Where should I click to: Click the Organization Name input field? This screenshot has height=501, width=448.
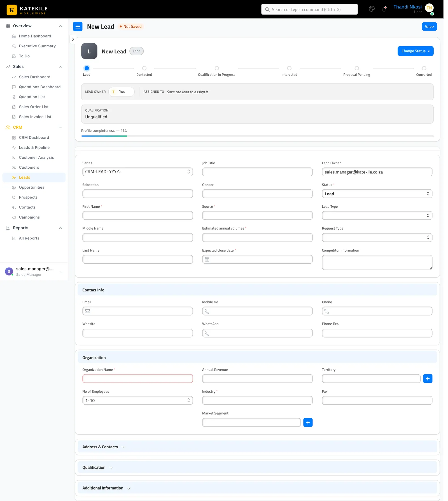point(137,379)
